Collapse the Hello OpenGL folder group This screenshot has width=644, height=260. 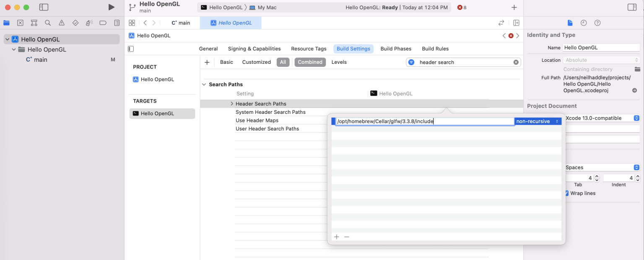coord(14,49)
